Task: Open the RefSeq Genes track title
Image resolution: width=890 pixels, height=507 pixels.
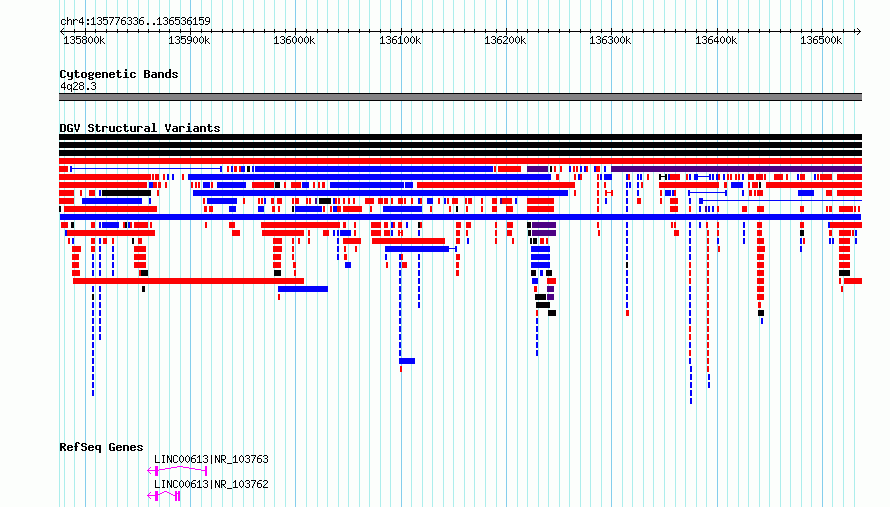Action: coord(101,447)
